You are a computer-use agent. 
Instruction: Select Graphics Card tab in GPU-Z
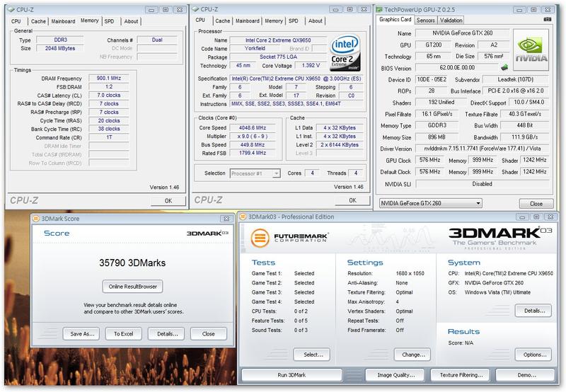(x=395, y=20)
